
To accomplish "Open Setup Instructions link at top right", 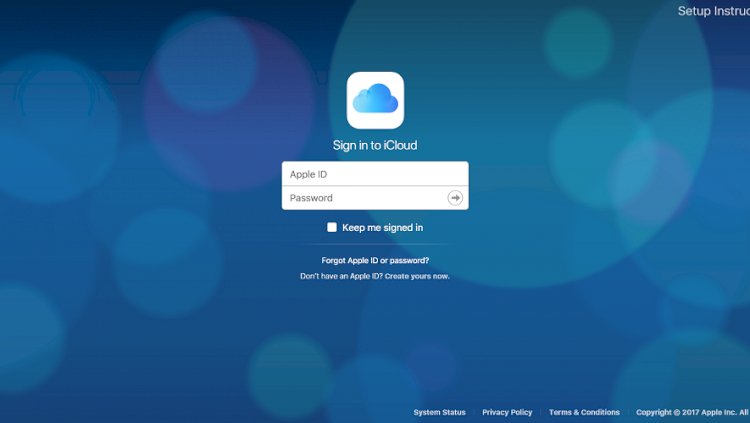I will [714, 11].
